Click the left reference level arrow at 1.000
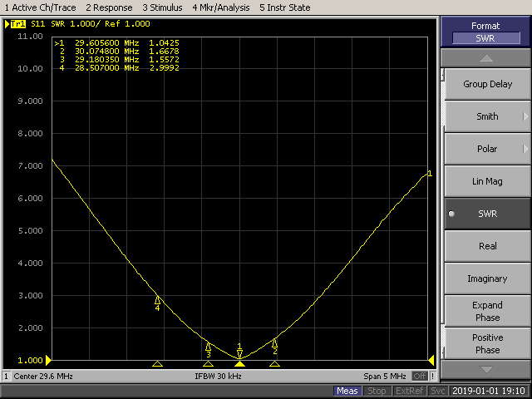The height and width of the screenshot is (399, 532). (x=48, y=360)
